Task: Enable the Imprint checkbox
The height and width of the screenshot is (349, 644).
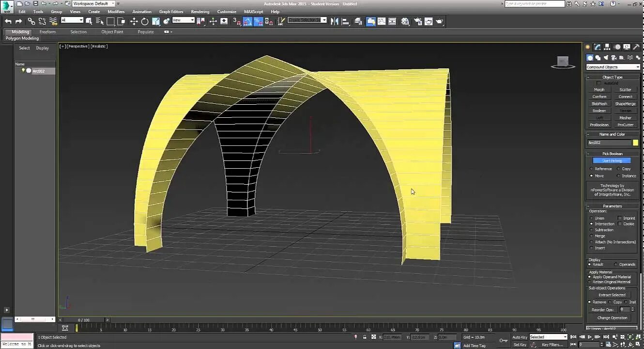Action: coord(620,218)
